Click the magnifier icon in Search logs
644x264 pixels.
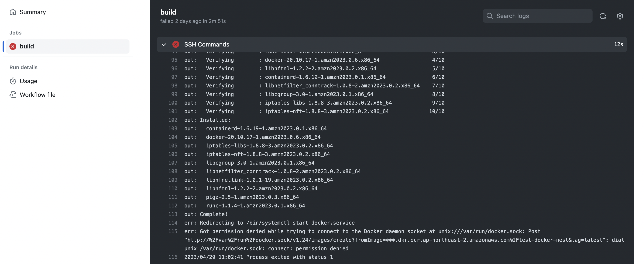489,16
